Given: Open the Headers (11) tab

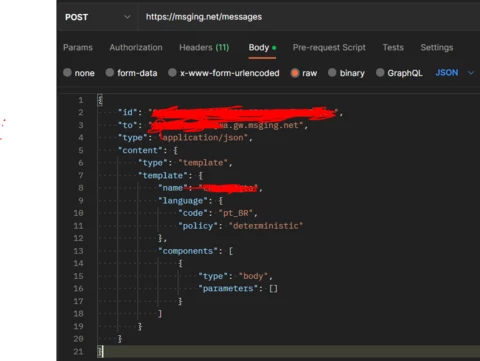Looking at the screenshot, I should [204, 47].
